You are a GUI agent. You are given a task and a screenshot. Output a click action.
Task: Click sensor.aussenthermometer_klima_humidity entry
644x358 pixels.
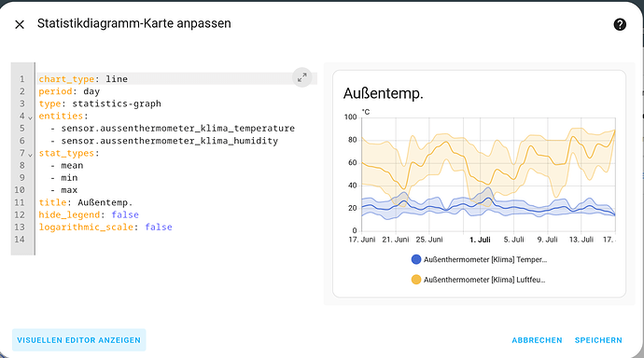pos(170,141)
